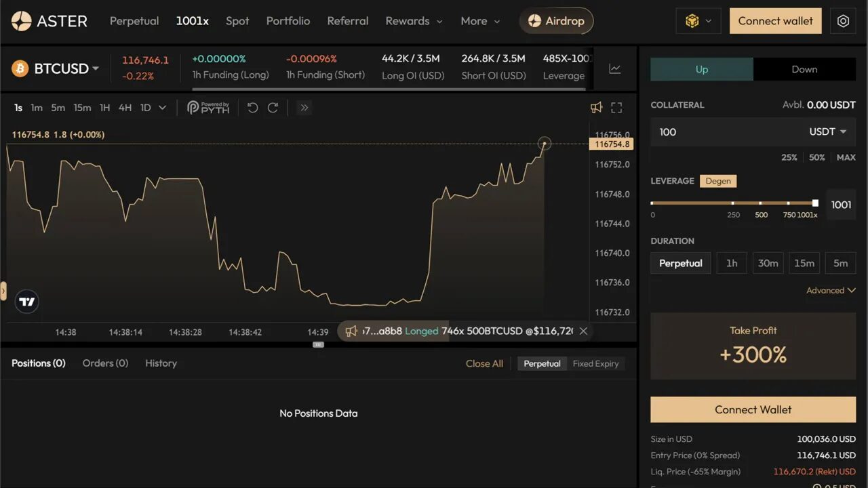Click the redo arrow on the chart toolbar
Screen dimensions: 868x488
[x=273, y=107]
